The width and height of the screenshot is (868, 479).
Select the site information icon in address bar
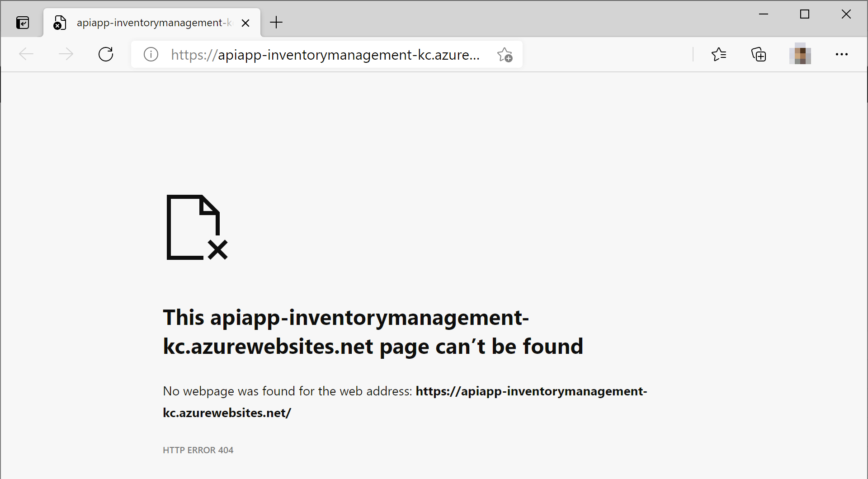coord(151,54)
